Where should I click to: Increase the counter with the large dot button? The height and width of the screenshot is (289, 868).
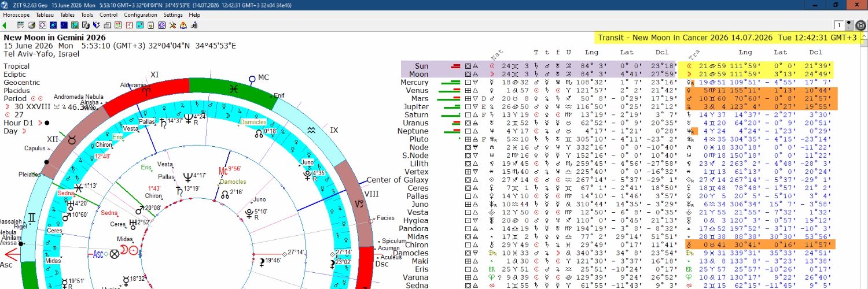(849, 23)
